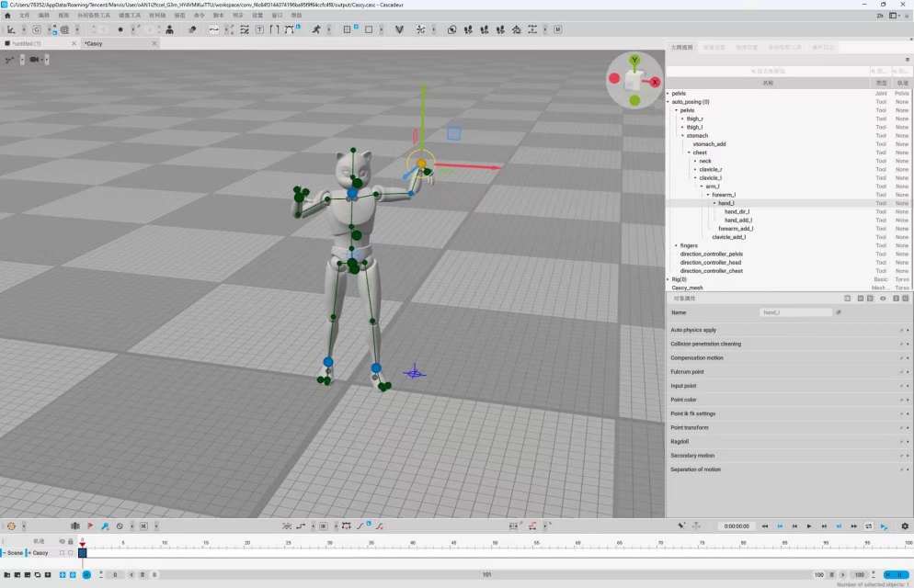This screenshot has width=914, height=588.
Task: Toggle the loop playback button
Action: coord(869,526)
